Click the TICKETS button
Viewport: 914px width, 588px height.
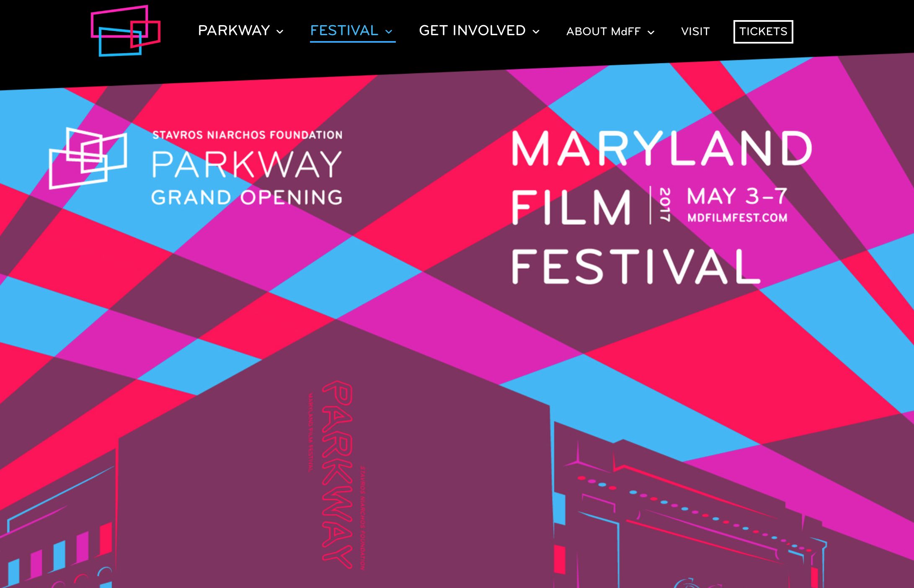(x=763, y=31)
